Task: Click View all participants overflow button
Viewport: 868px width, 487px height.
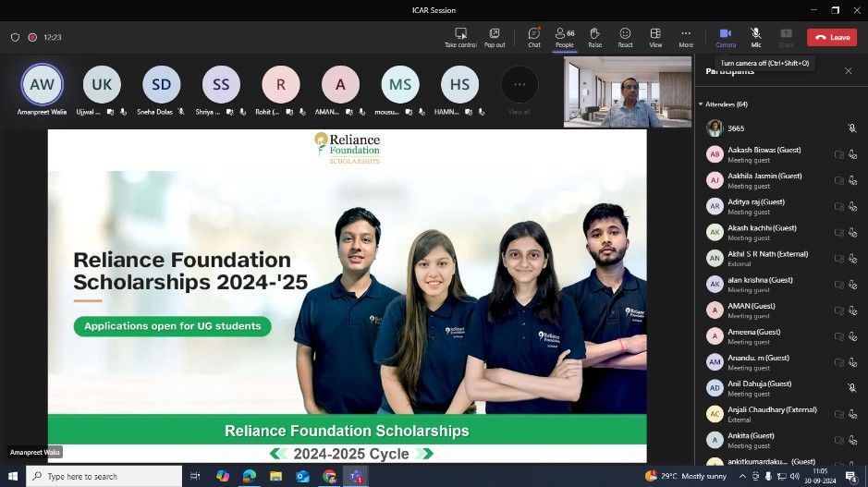Action: (x=520, y=85)
